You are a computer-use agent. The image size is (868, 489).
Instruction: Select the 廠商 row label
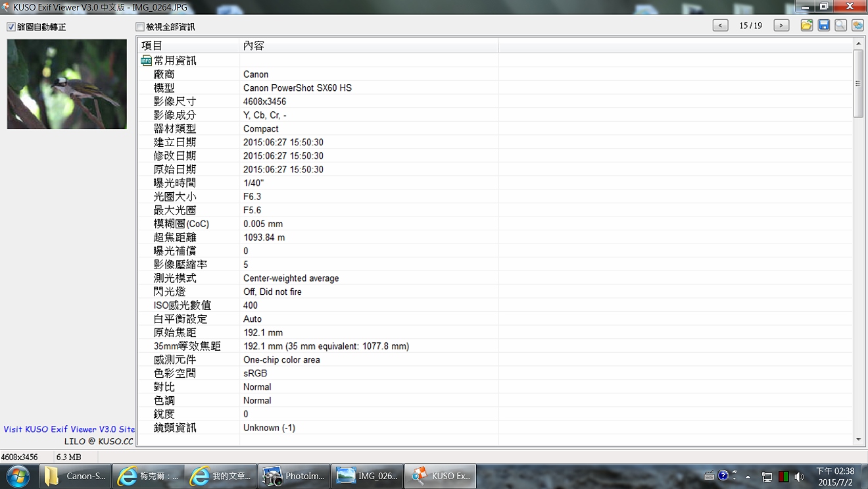coord(164,74)
